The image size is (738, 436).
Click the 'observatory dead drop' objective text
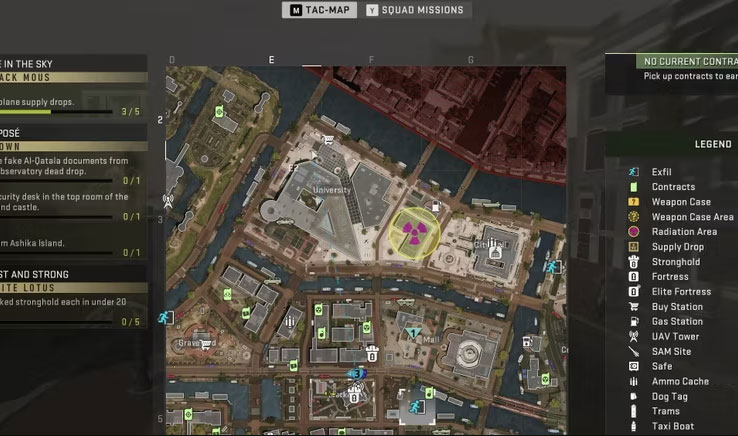coord(43,171)
